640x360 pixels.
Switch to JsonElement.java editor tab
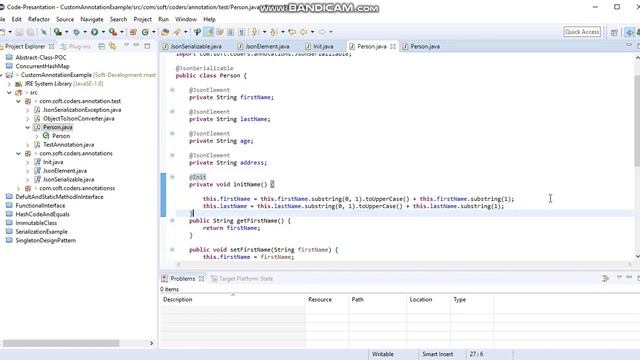coord(264,47)
